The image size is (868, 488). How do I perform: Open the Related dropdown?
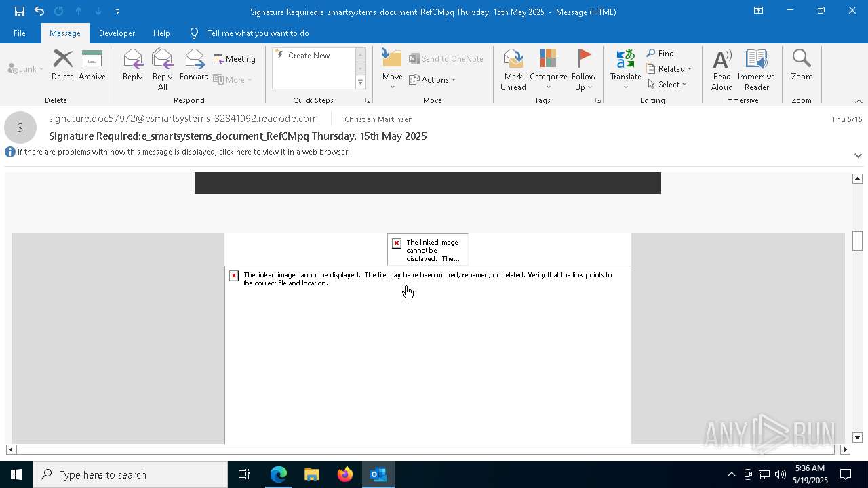669,69
